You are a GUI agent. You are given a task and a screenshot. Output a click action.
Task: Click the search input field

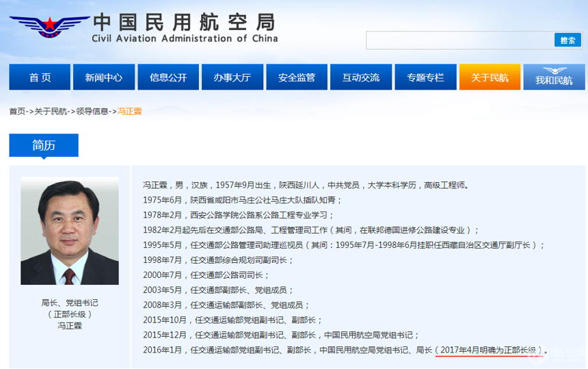[459, 40]
